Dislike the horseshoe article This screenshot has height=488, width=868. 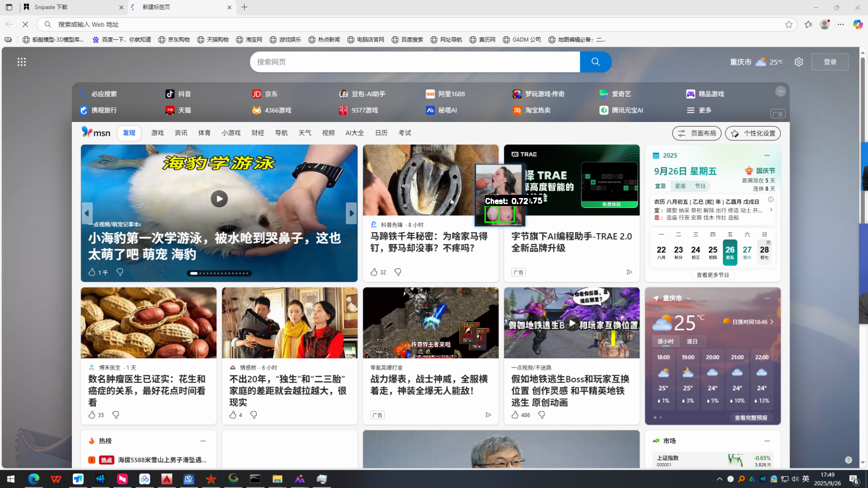pyautogui.click(x=398, y=272)
